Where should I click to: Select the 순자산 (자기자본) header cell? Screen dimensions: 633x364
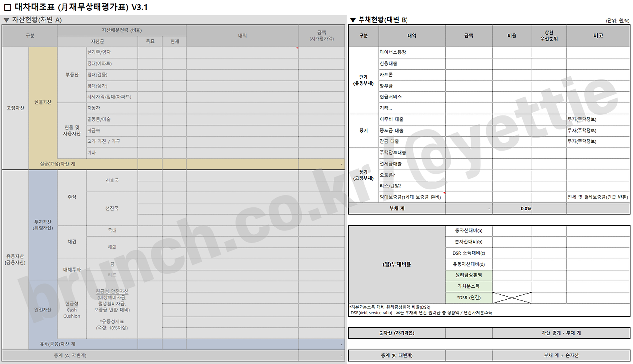coord(396,333)
